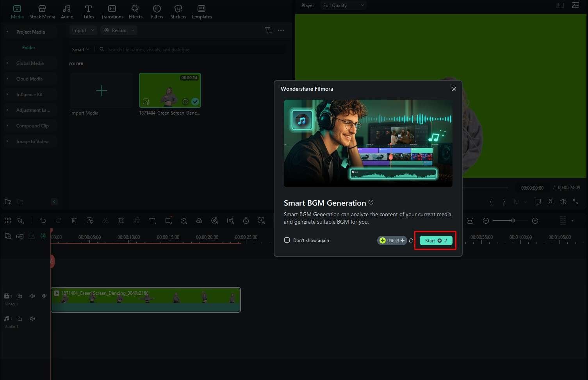This screenshot has height=380, width=588.
Task: Open the media panel more options menu
Action: tap(281, 30)
